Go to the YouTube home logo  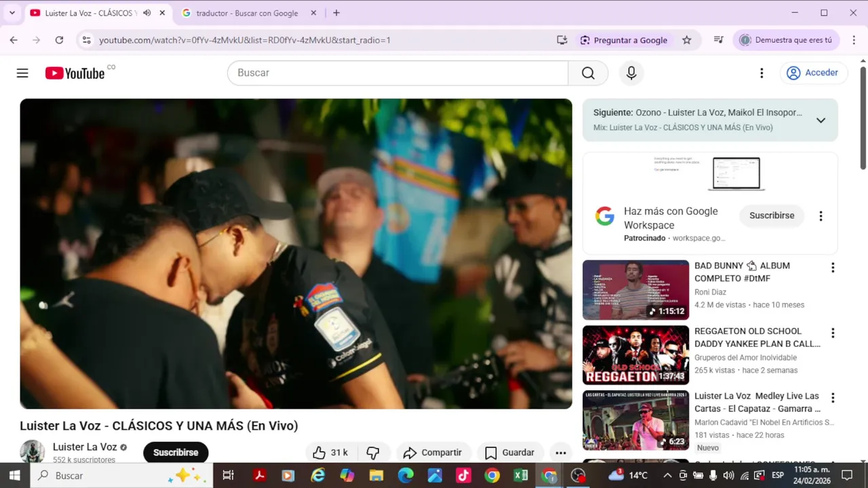75,73
